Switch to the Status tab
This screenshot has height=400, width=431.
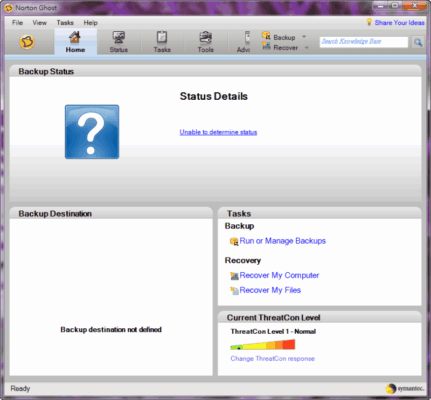(x=119, y=42)
